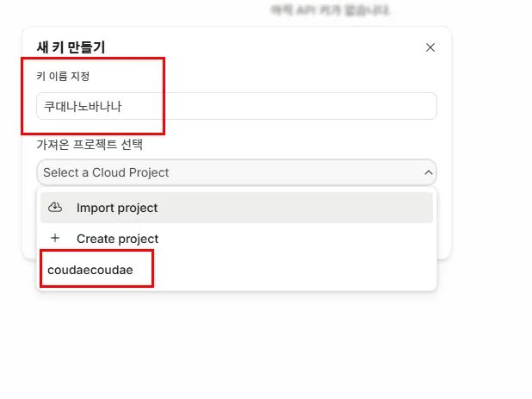The width and height of the screenshot is (532, 399).
Task: Open the Select a Cloud Project dropdown
Action: click(236, 172)
